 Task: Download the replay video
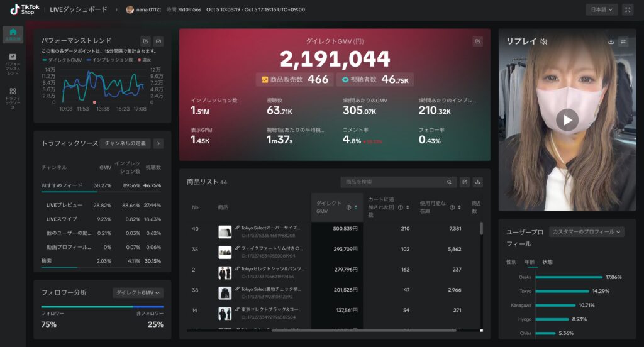(611, 41)
